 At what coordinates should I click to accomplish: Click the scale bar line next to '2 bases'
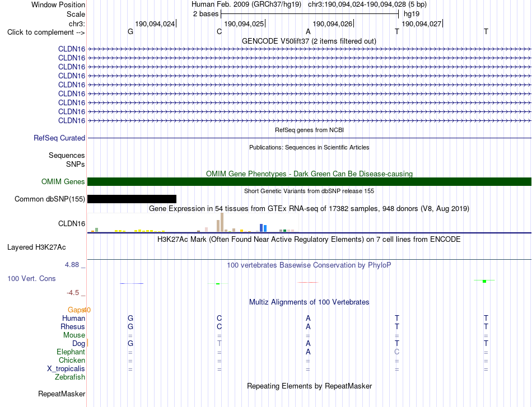[x=310, y=14]
